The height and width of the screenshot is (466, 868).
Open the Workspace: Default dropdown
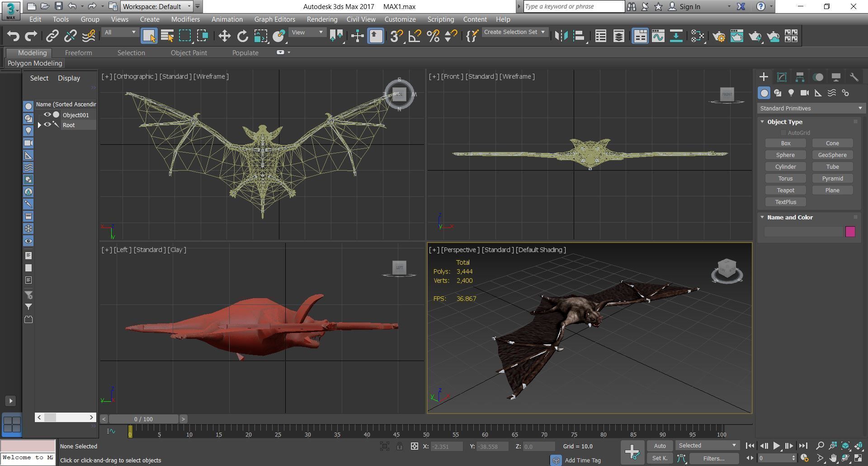(157, 6)
